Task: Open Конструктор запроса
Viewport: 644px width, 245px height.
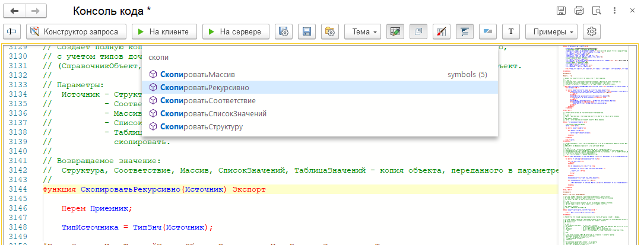Action: pyautogui.click(x=75, y=31)
